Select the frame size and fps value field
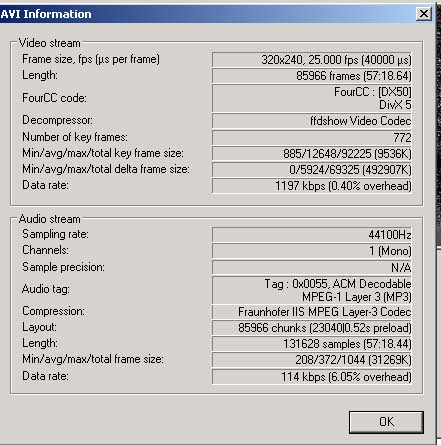 coord(312,60)
